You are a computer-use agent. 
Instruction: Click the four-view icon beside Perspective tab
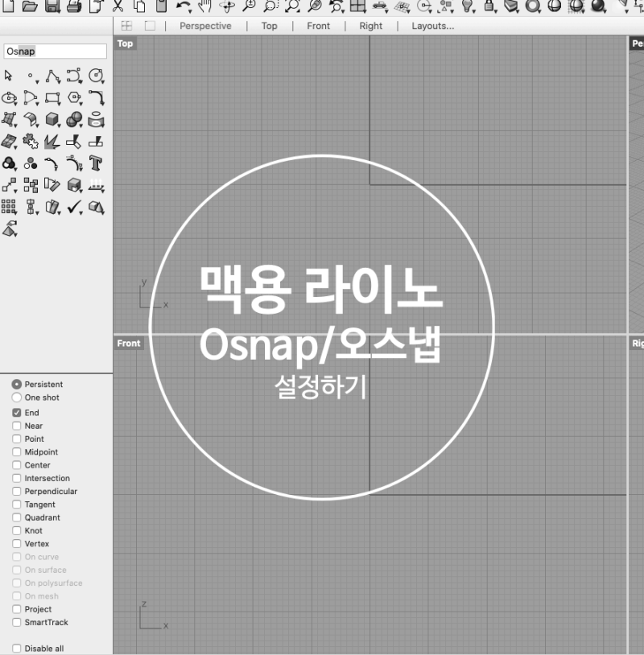(x=126, y=26)
